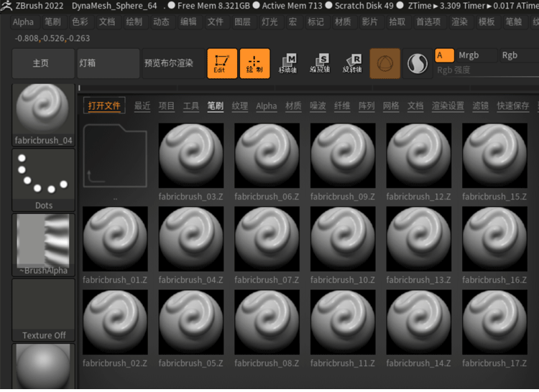Select the Scale (缩放轴) tool icon
Screen dimensions: 539x392
320,63
